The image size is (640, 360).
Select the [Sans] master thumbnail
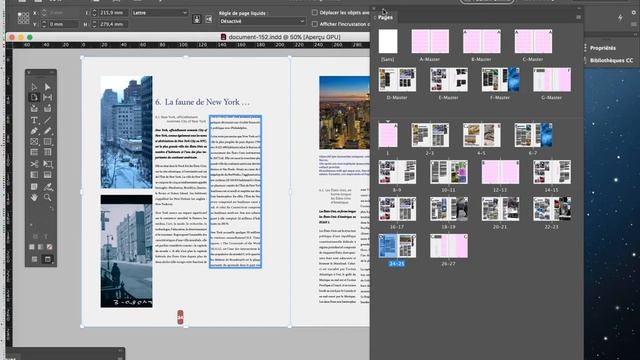(388, 41)
